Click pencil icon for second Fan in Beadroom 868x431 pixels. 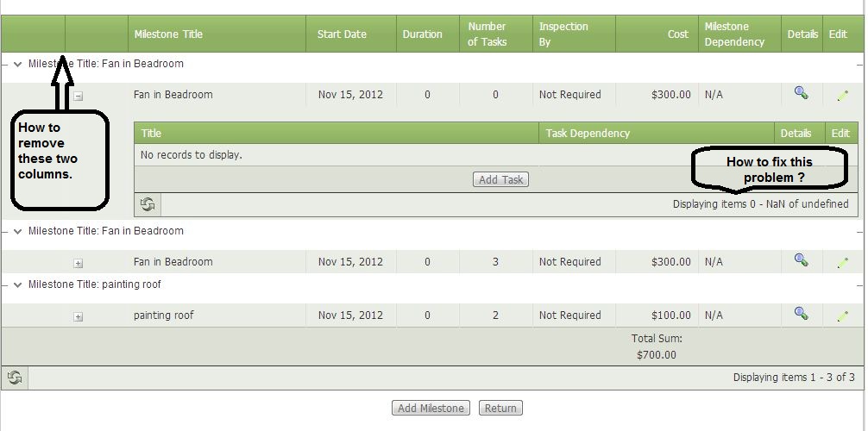(x=842, y=262)
